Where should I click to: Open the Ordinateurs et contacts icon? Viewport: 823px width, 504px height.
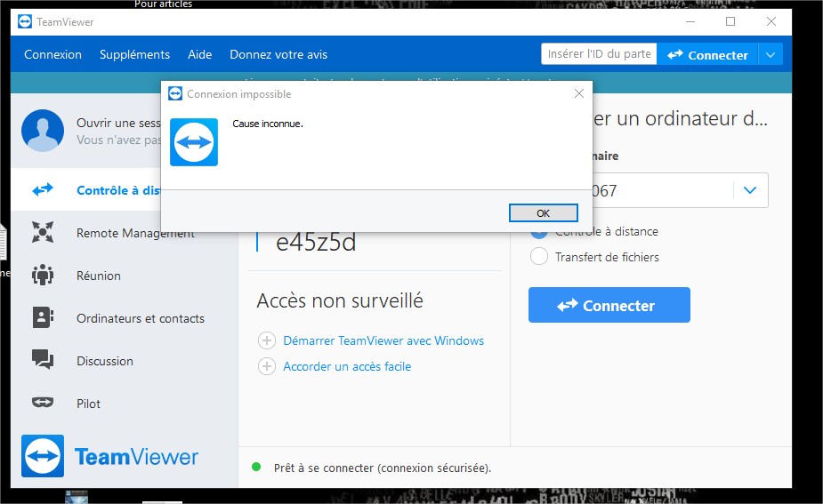click(x=43, y=317)
